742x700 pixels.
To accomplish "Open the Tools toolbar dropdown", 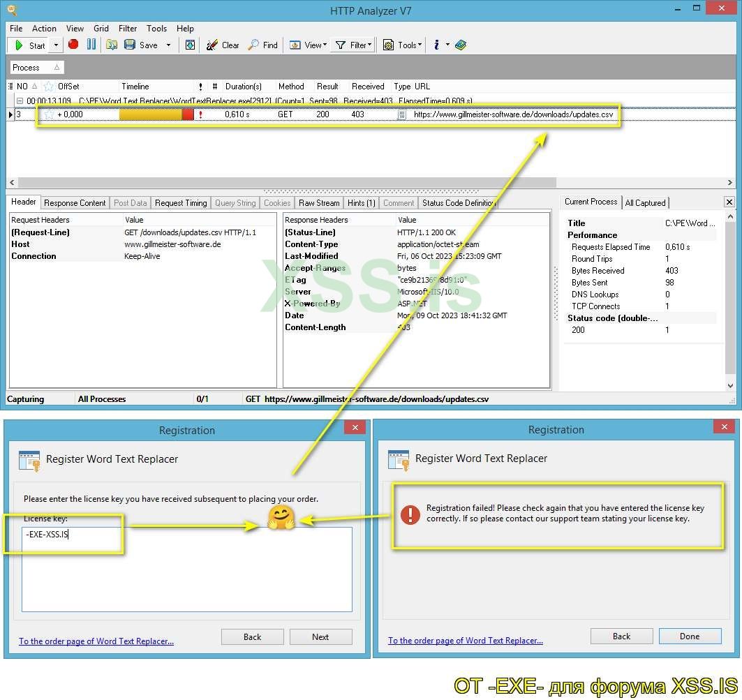I will pyautogui.click(x=402, y=45).
